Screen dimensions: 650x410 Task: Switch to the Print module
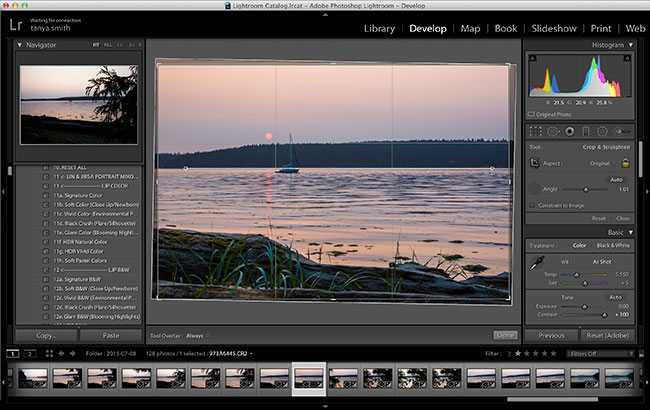click(x=601, y=29)
